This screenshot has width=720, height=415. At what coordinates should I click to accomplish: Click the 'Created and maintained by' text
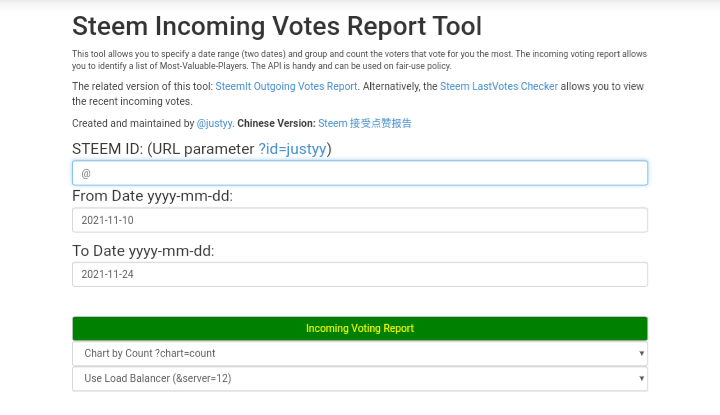[132, 123]
